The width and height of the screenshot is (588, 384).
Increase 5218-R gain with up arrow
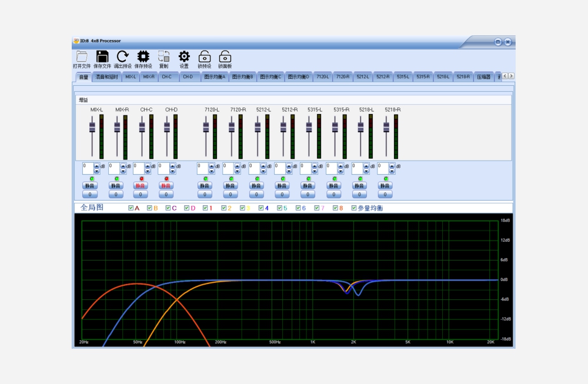[392, 166]
